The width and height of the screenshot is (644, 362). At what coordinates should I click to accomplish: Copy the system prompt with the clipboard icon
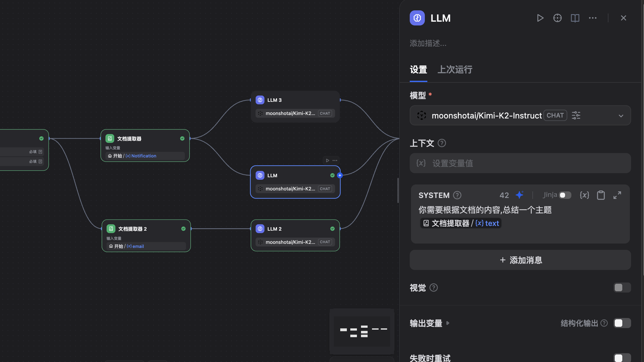[601, 195]
